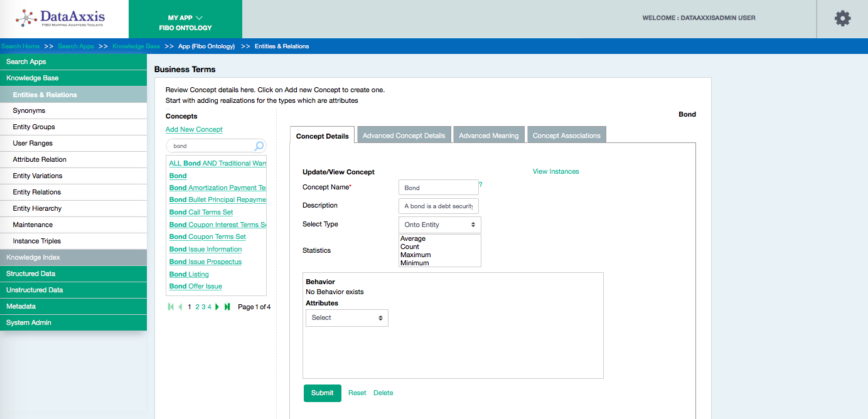The height and width of the screenshot is (419, 868).
Task: Click the Concept Name input field
Action: pos(438,188)
